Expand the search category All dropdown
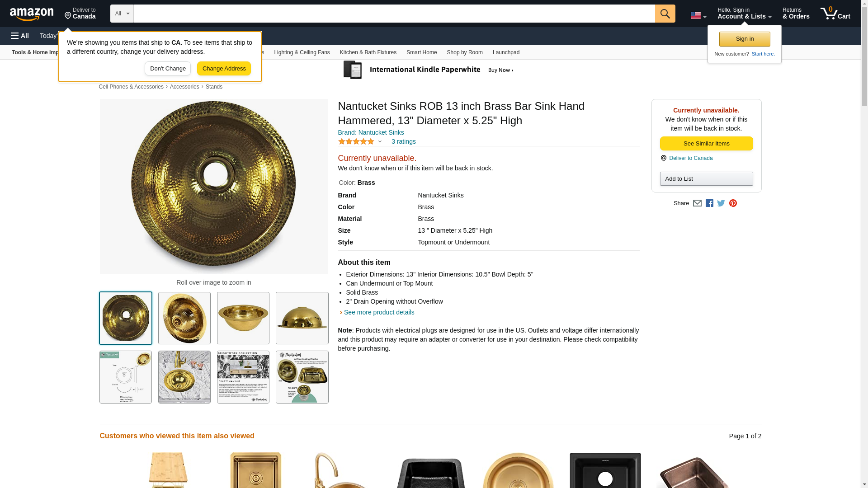The width and height of the screenshot is (868, 488). coord(122,14)
